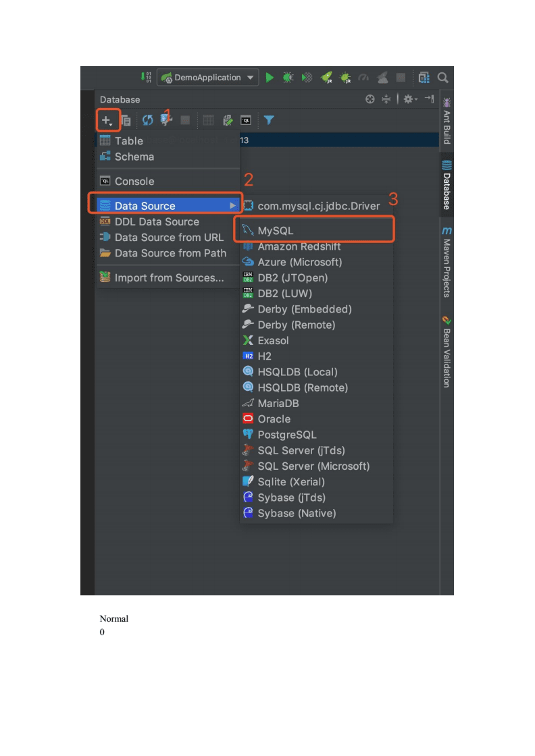The height and width of the screenshot is (756, 535).
Task: Select Import from Sources...
Action: click(168, 277)
